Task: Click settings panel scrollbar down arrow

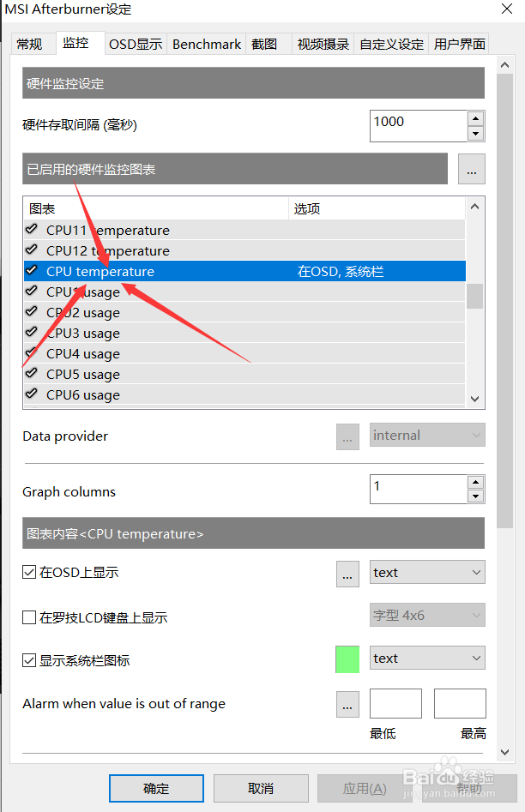Action: click(504, 752)
